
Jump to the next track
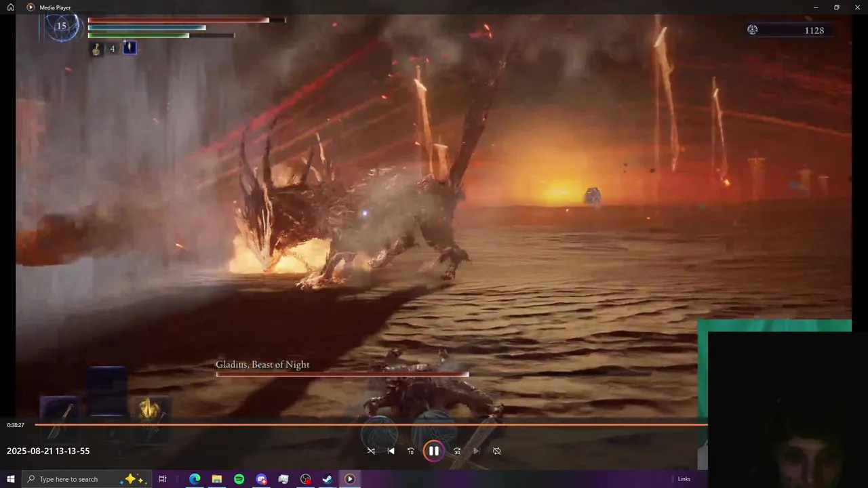[x=477, y=451]
